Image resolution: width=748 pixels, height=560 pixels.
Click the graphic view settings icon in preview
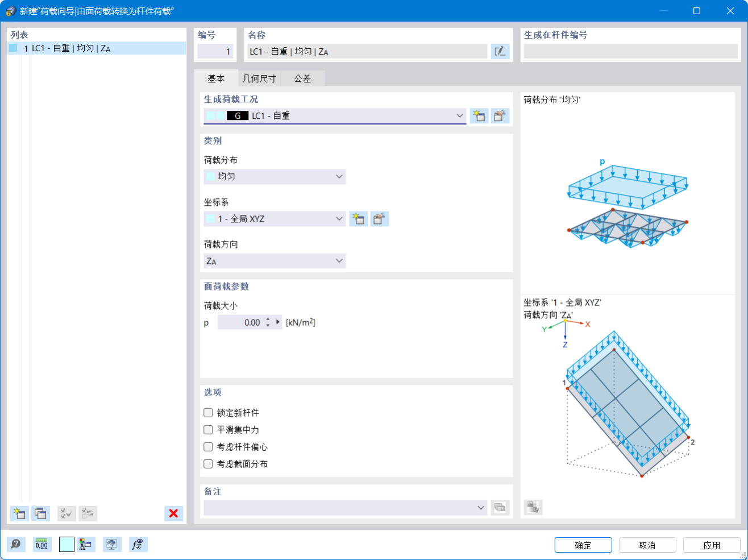tap(533, 507)
